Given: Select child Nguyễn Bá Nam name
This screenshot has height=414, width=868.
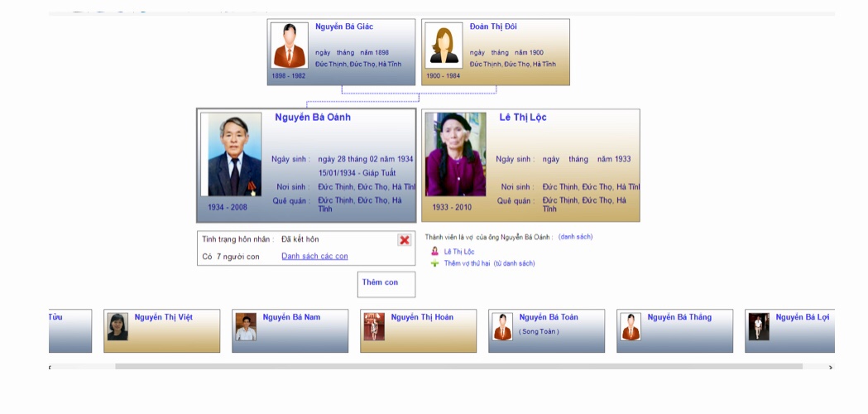Looking at the screenshot, I should (291, 317).
